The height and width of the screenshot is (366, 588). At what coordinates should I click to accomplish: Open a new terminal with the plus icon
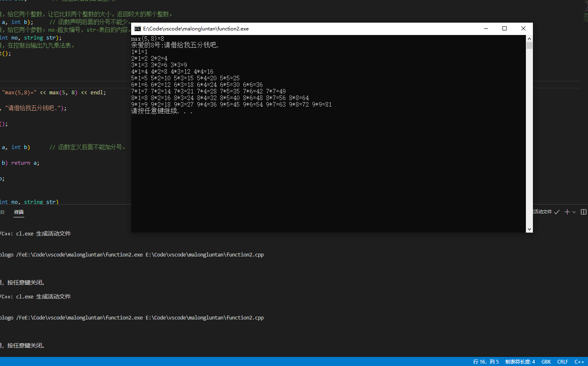pyautogui.click(x=567, y=212)
